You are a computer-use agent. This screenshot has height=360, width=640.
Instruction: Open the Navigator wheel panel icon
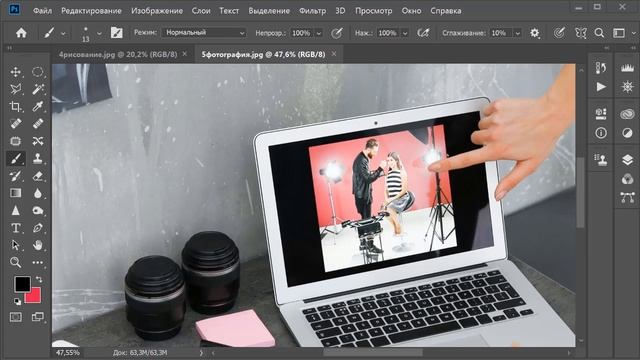coord(627,87)
